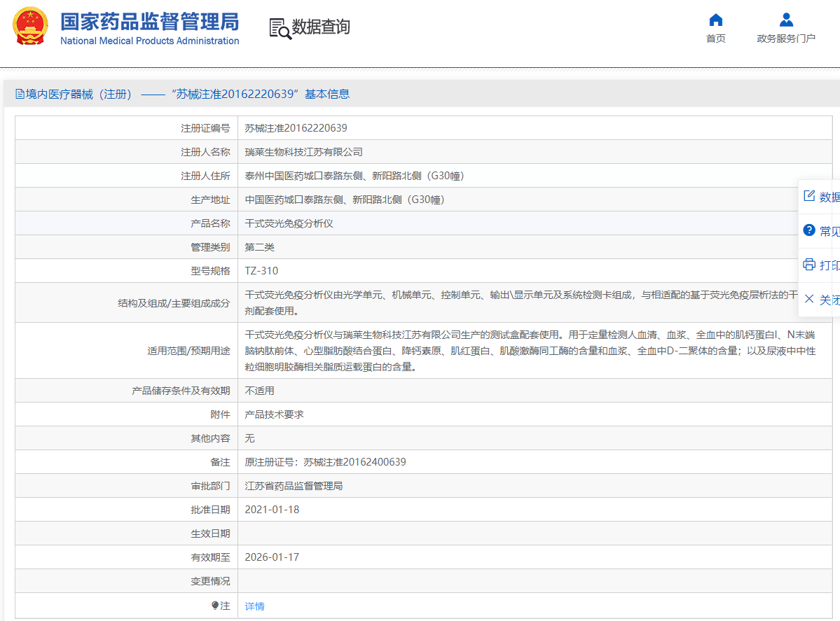Click the 首页 navigation label
840x621 pixels.
[715, 39]
